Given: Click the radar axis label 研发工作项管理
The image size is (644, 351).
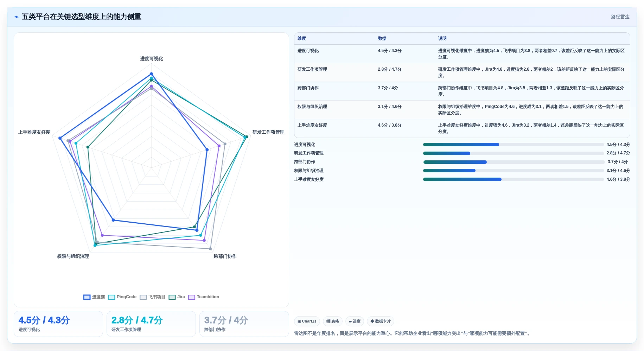Looking at the screenshot, I should pyautogui.click(x=268, y=132).
